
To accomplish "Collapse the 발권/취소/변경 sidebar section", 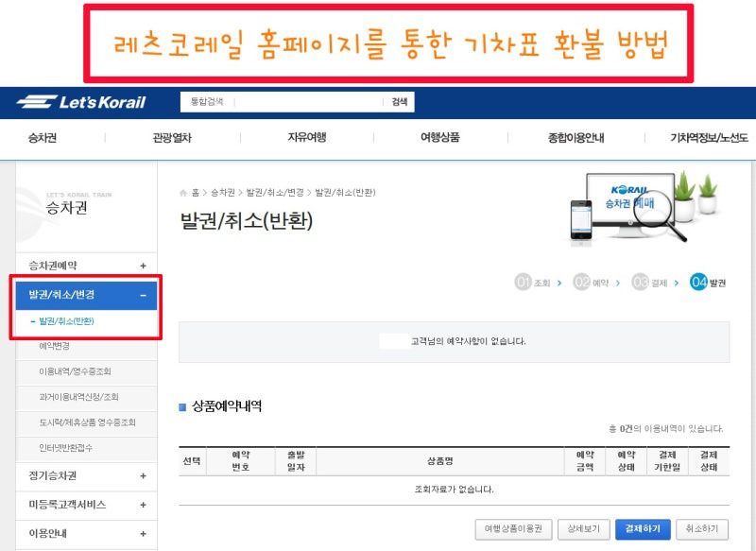I will (x=86, y=295).
